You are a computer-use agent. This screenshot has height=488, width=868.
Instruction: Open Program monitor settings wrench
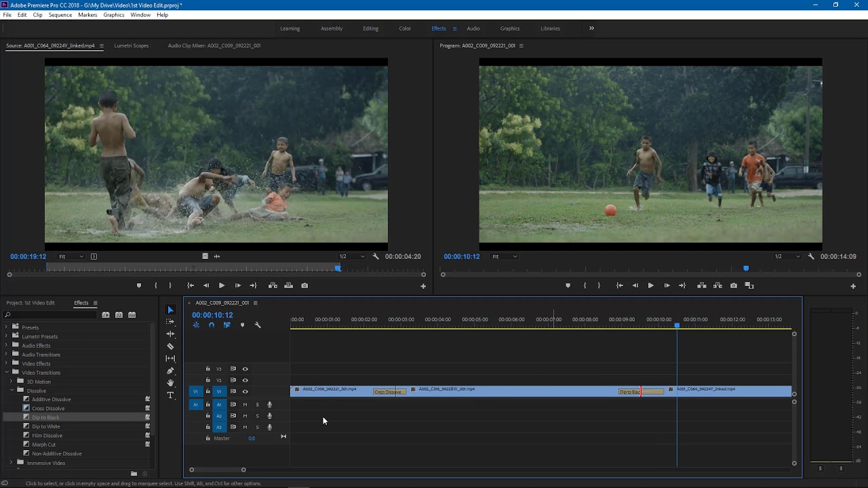click(x=811, y=256)
